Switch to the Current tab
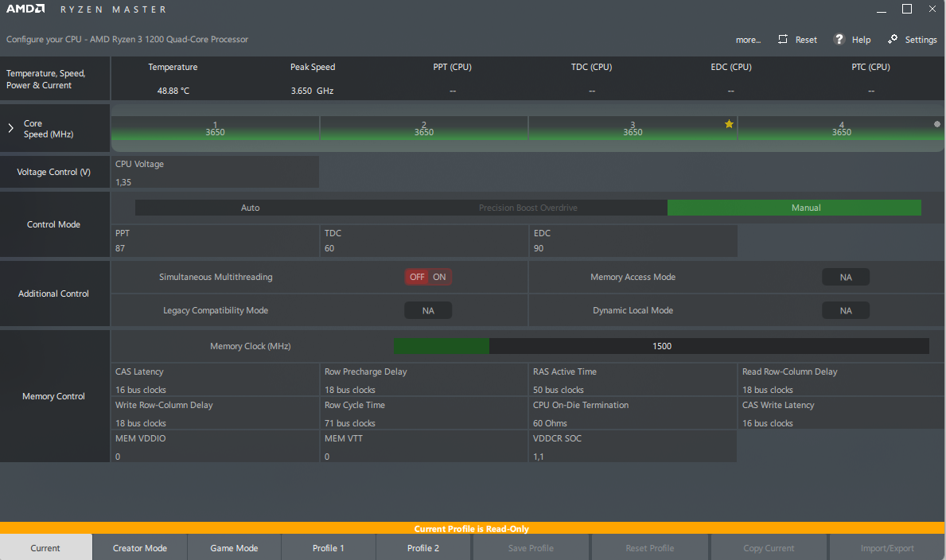Image resolution: width=946 pixels, height=560 pixels. [46, 547]
